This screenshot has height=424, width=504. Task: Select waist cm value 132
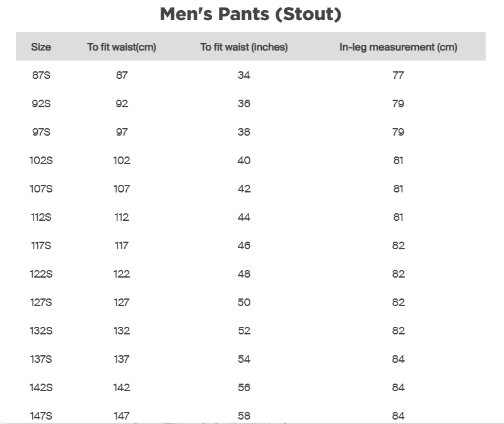tap(122, 331)
